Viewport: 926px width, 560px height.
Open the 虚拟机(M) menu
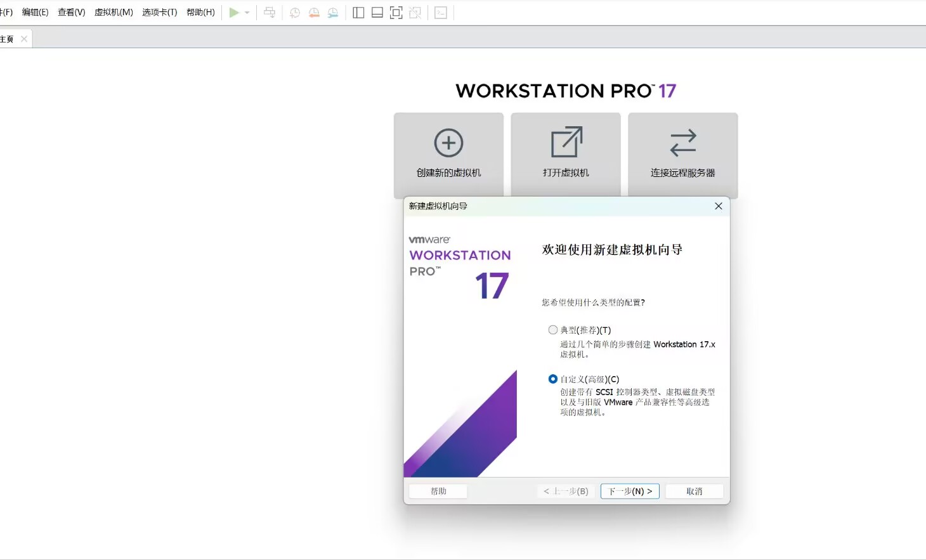(x=114, y=12)
